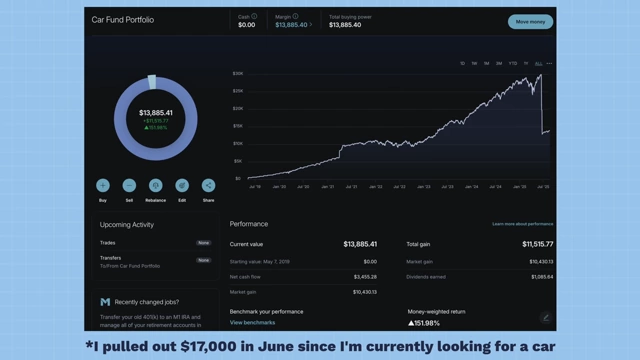Click the Net cash flow $3,455.28 value

[365, 277]
